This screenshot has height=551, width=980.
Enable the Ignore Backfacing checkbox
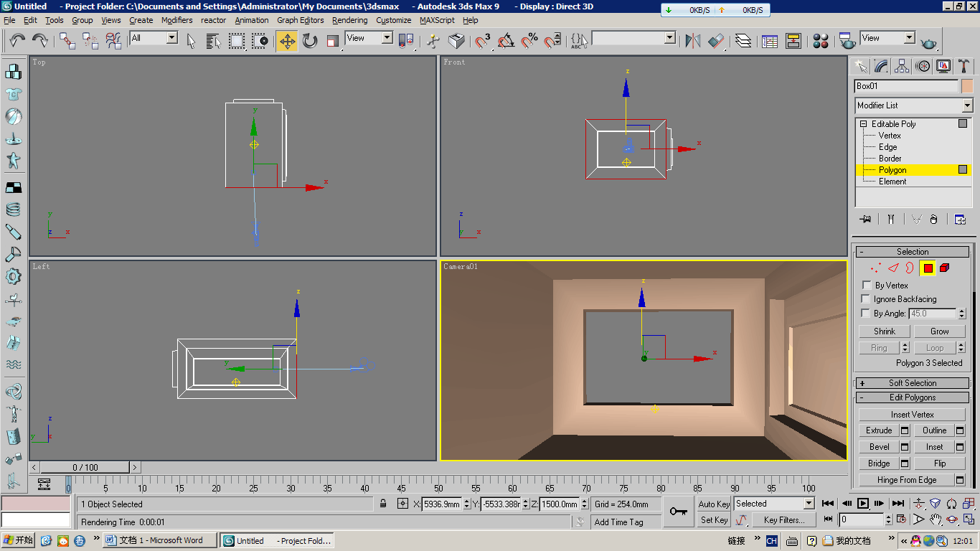click(867, 299)
